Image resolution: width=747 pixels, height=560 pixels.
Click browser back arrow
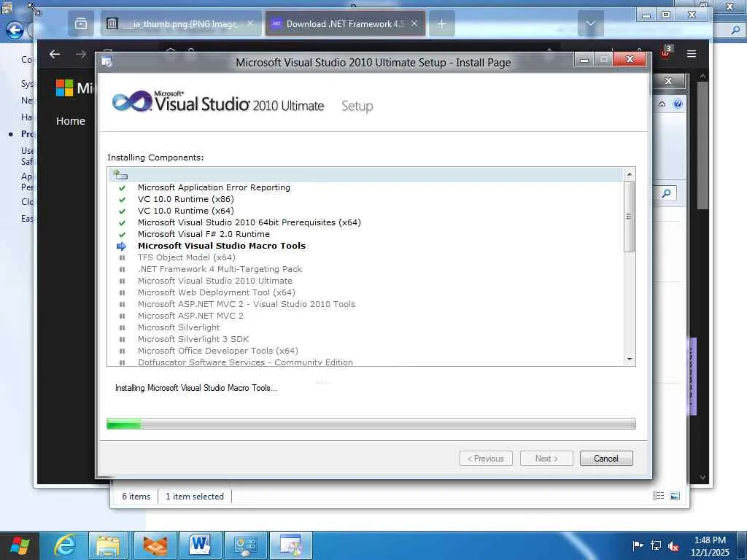point(55,54)
